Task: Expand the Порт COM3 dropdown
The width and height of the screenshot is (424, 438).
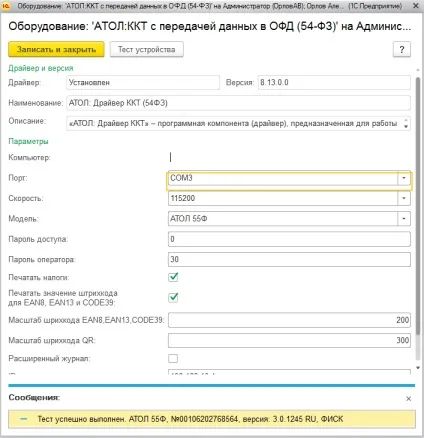Action: (x=404, y=178)
